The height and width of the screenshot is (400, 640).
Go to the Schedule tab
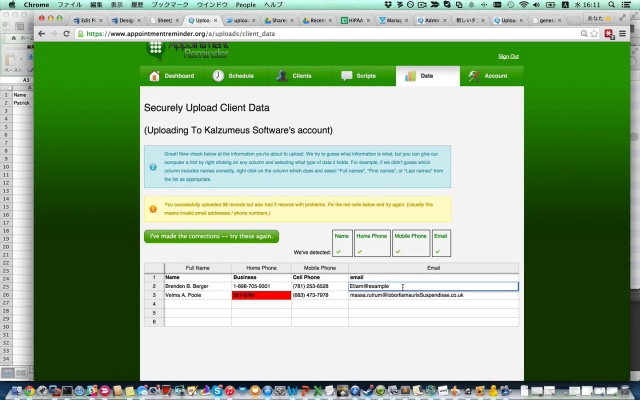pos(233,76)
